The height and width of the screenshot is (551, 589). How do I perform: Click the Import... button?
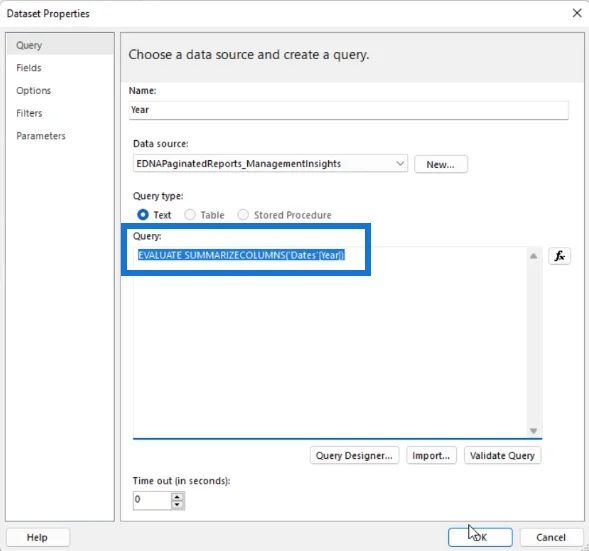431,456
